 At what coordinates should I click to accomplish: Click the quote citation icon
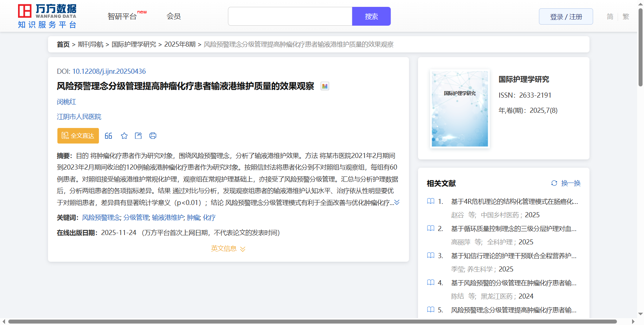pyautogui.click(x=108, y=136)
